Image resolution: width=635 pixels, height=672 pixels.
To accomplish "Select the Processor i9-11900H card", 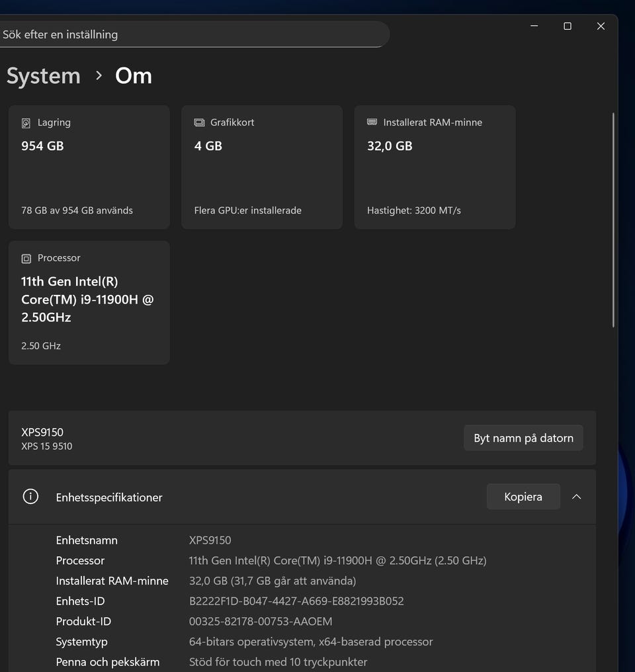I will tap(89, 302).
